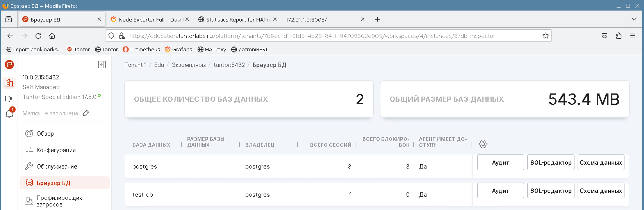Reload the current browser page
Image resolution: width=644 pixels, height=210 pixels.
pos(38,36)
